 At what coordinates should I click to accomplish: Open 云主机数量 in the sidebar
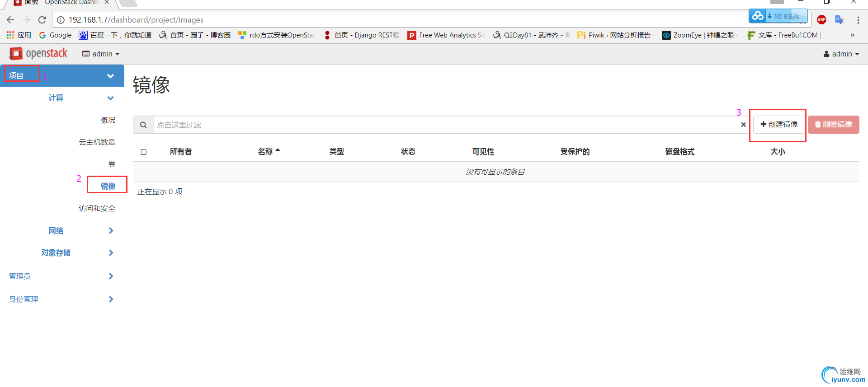click(97, 142)
